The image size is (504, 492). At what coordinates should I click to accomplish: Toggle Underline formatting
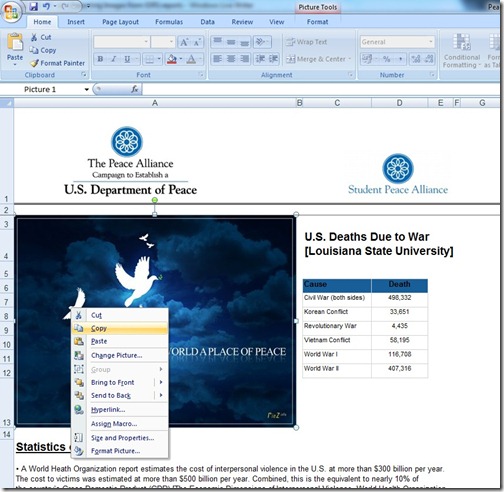(127, 59)
